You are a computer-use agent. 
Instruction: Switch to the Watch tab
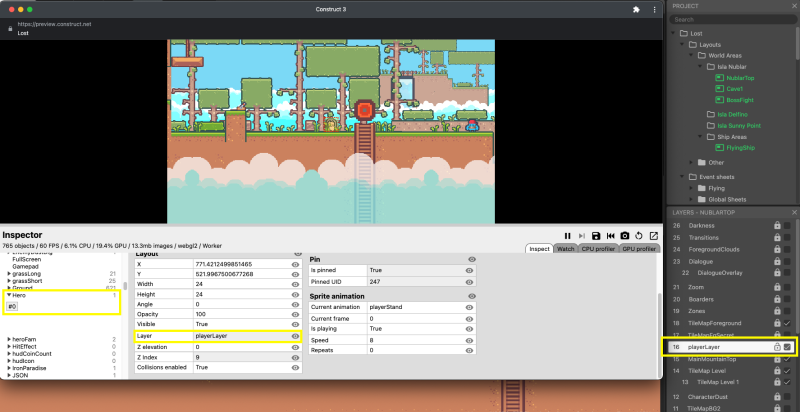coord(565,248)
